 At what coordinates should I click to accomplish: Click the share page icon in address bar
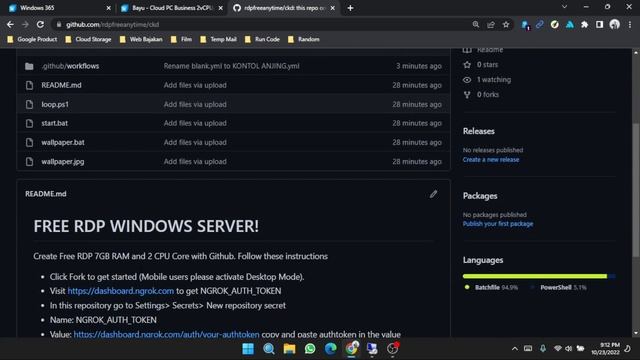coord(491,24)
